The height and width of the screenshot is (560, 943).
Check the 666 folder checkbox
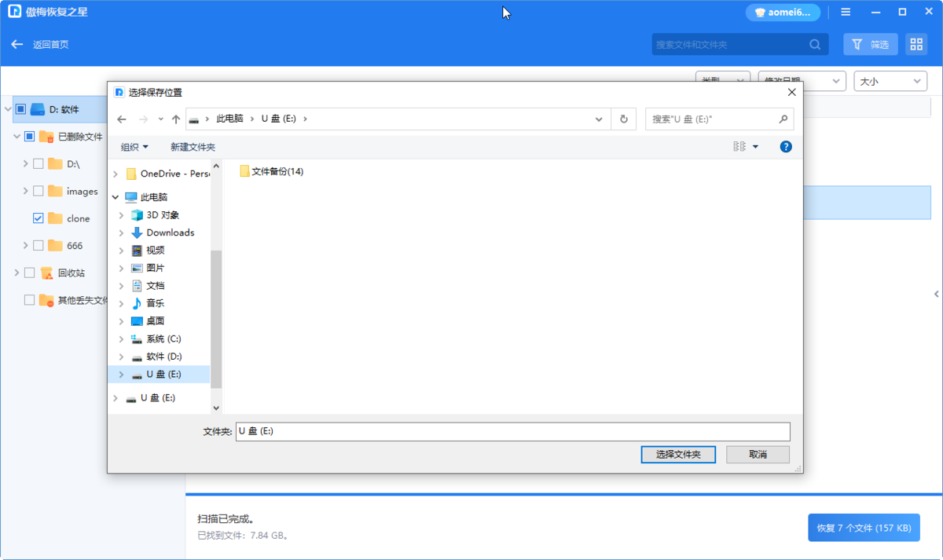[38, 246]
